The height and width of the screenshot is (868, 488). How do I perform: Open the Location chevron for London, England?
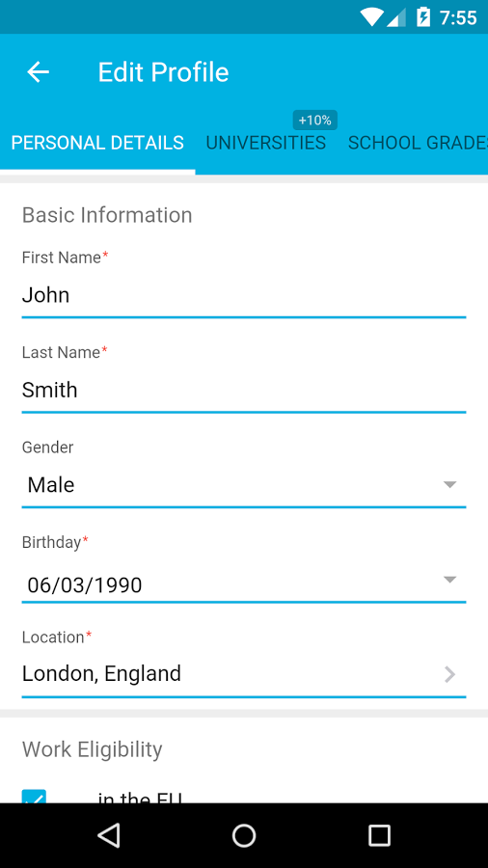450,674
